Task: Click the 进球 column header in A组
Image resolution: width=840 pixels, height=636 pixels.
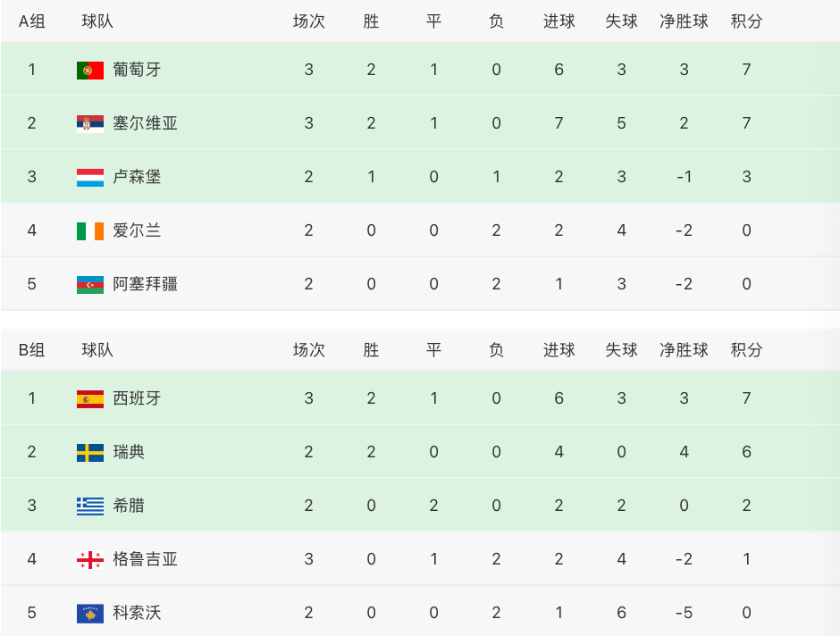Action: click(x=559, y=21)
